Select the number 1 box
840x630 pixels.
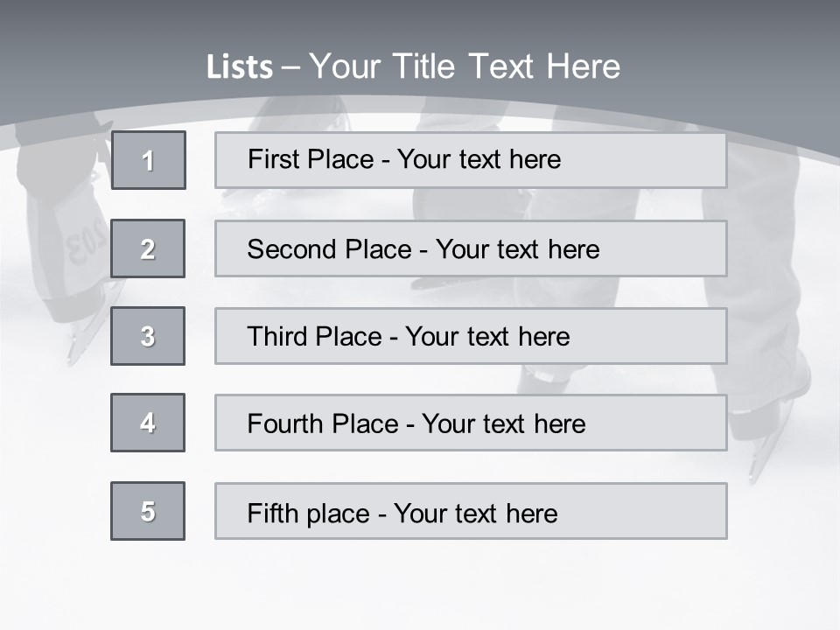click(x=149, y=160)
